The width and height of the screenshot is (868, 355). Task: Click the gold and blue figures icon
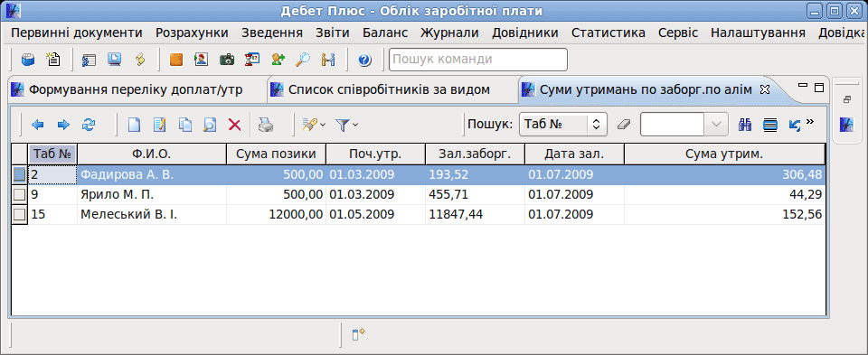click(328, 60)
